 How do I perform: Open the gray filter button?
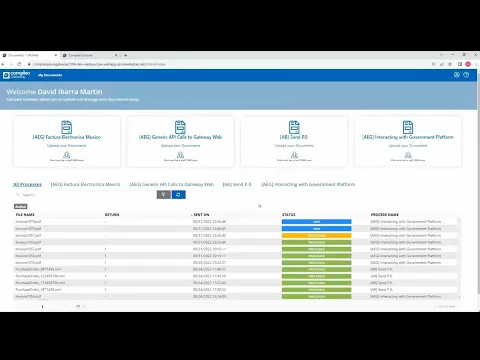(164, 195)
